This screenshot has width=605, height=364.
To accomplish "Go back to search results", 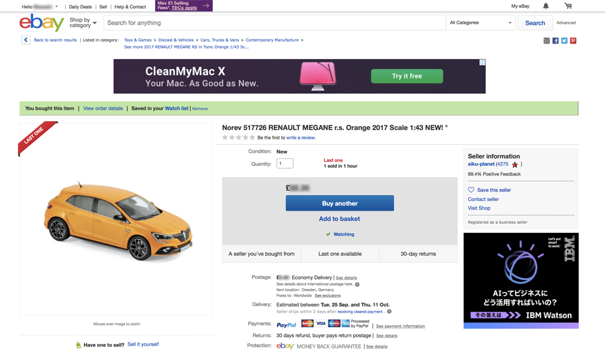I will [55, 40].
